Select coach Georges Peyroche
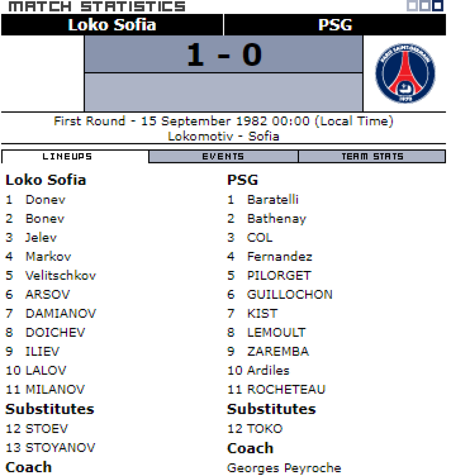 click(284, 468)
